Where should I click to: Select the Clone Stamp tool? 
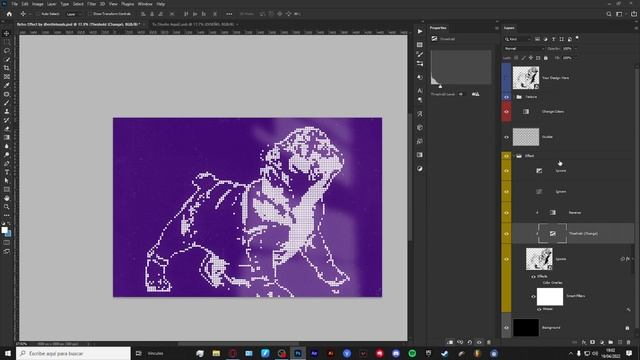(x=7, y=111)
